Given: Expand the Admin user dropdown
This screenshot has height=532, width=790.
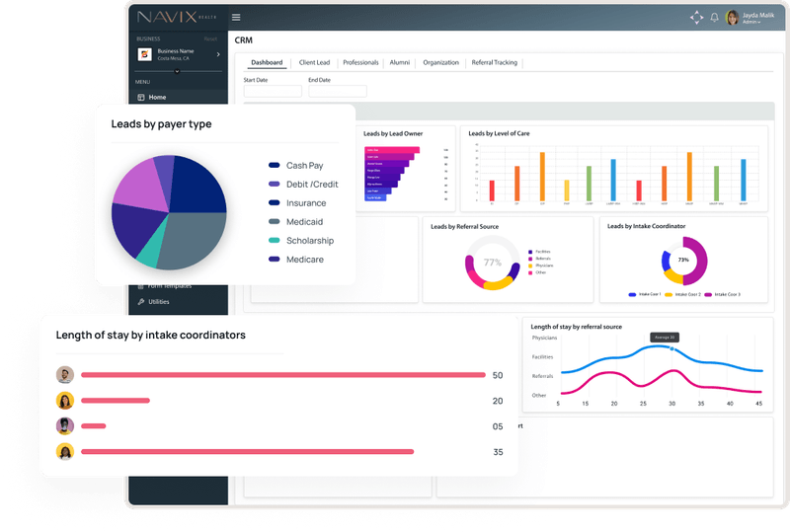Looking at the screenshot, I should pos(752,22).
